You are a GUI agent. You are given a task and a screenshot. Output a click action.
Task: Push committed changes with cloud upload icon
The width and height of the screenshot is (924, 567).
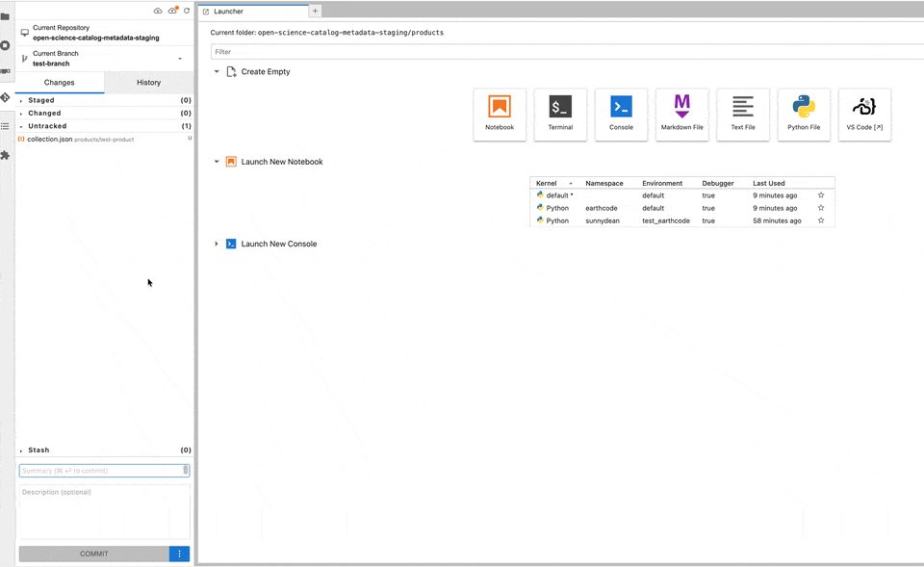(x=172, y=11)
